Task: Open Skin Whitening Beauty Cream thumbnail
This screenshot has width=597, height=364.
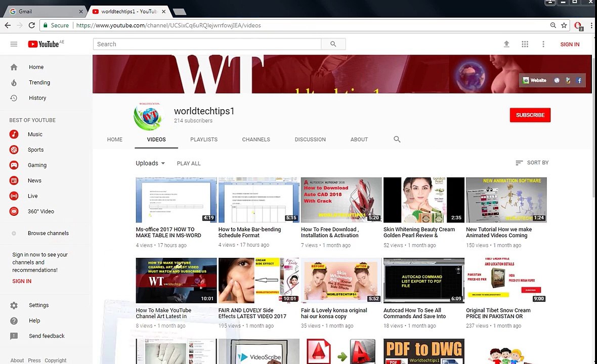Action: pyautogui.click(x=424, y=200)
